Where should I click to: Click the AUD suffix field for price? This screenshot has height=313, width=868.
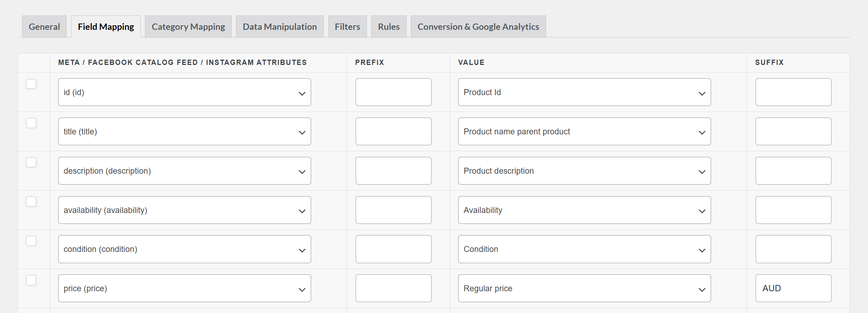click(x=793, y=288)
